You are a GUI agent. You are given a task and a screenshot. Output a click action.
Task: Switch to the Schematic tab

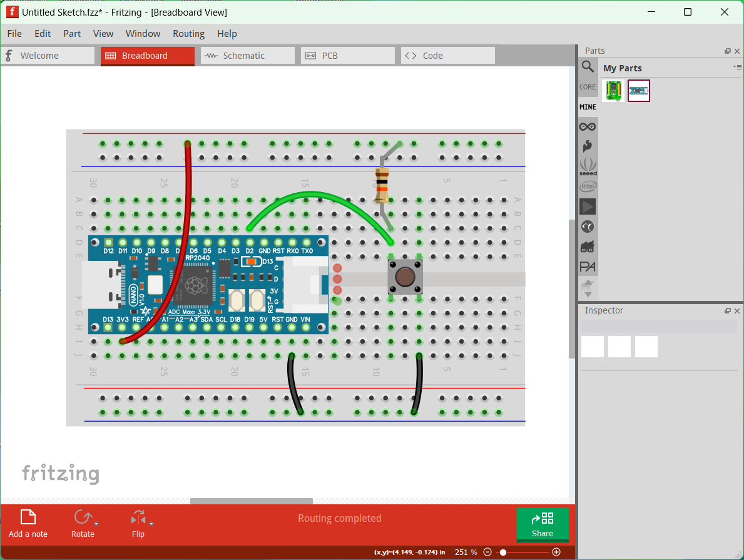pos(248,56)
